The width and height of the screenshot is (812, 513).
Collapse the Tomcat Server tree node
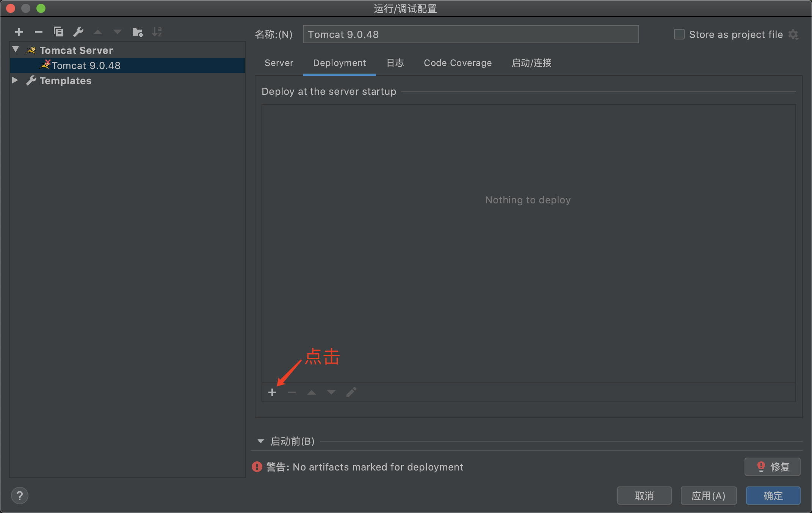[x=16, y=50]
